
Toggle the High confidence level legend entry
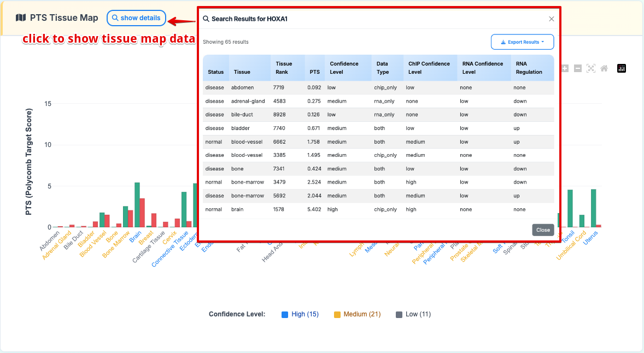300,314
